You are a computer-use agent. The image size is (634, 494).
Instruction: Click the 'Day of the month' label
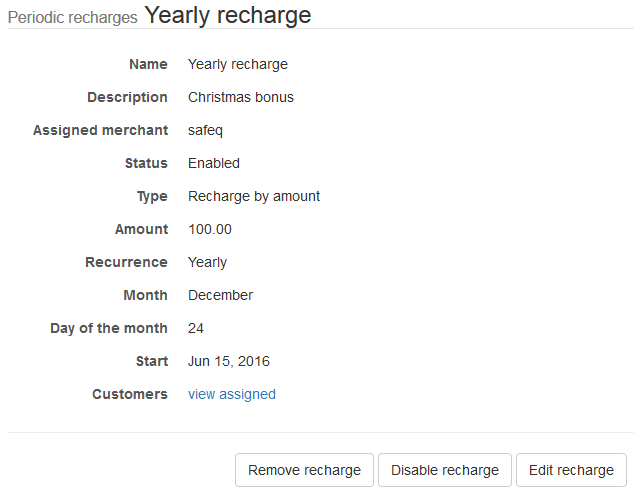tap(109, 328)
